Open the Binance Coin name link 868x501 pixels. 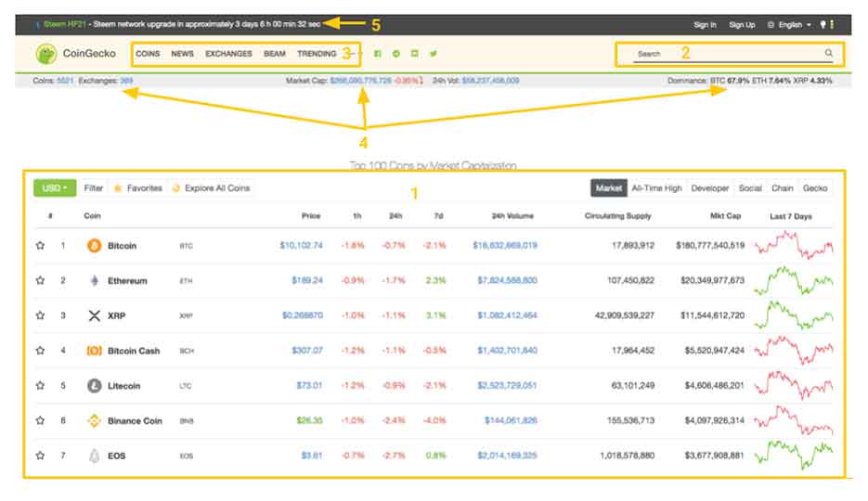click(x=135, y=421)
